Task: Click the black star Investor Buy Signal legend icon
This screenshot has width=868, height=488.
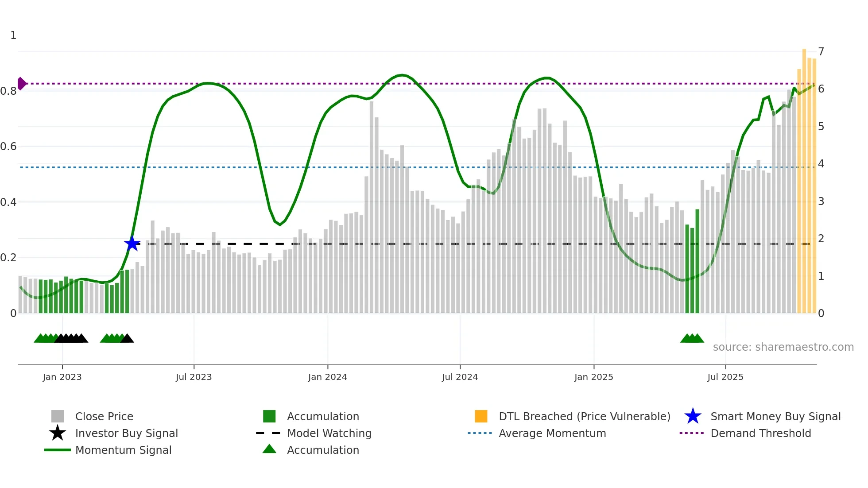Action: [x=58, y=433]
